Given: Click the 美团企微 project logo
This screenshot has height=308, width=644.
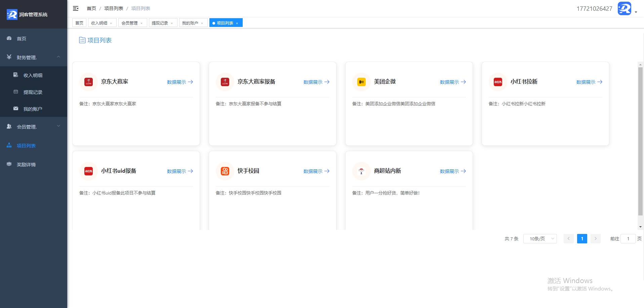Looking at the screenshot, I should tap(361, 82).
